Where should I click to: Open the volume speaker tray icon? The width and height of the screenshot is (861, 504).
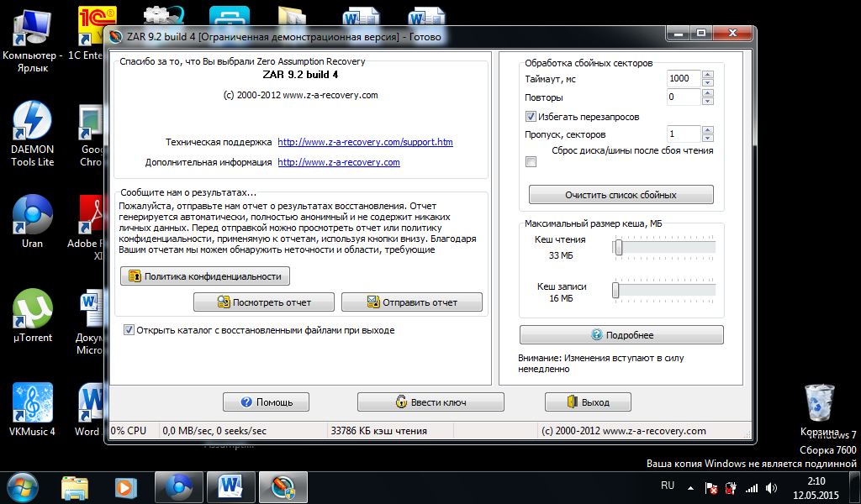[772, 487]
